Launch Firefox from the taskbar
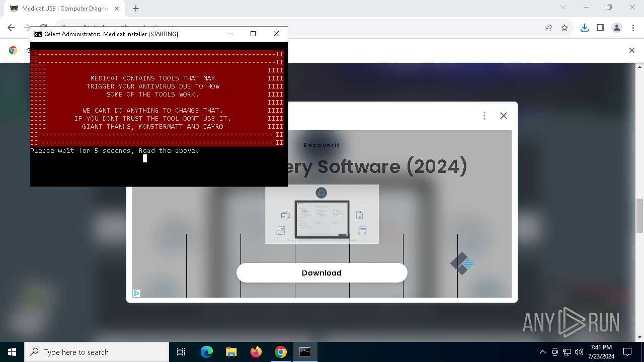The height and width of the screenshot is (362, 644). pyautogui.click(x=256, y=352)
